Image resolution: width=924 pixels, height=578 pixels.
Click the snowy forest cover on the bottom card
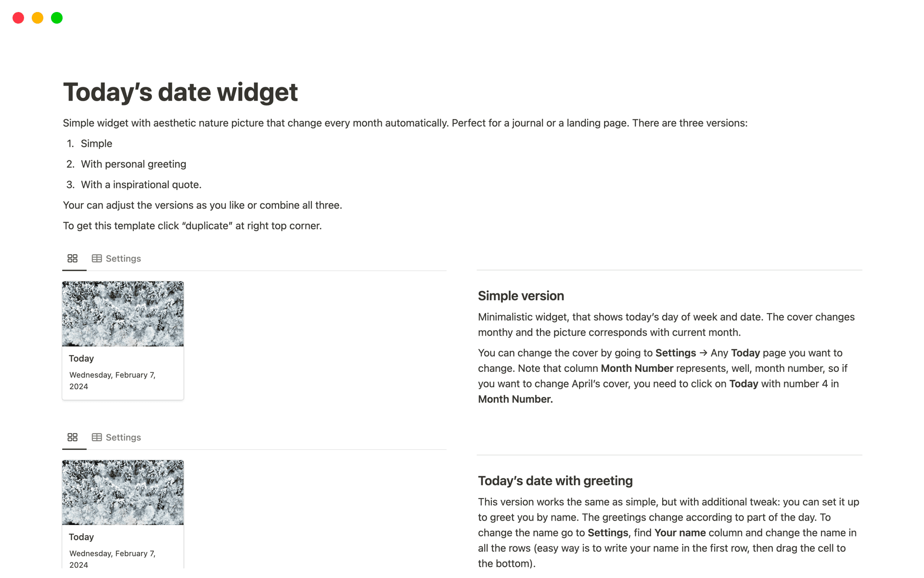pyautogui.click(x=123, y=492)
